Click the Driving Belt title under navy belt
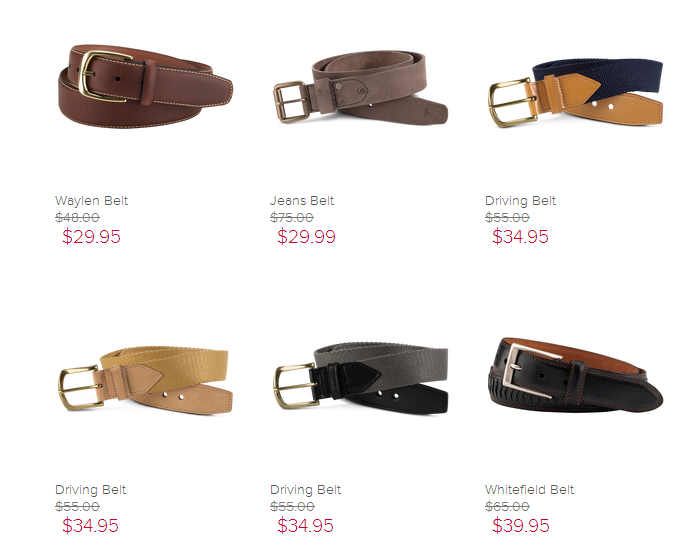 tap(521, 201)
